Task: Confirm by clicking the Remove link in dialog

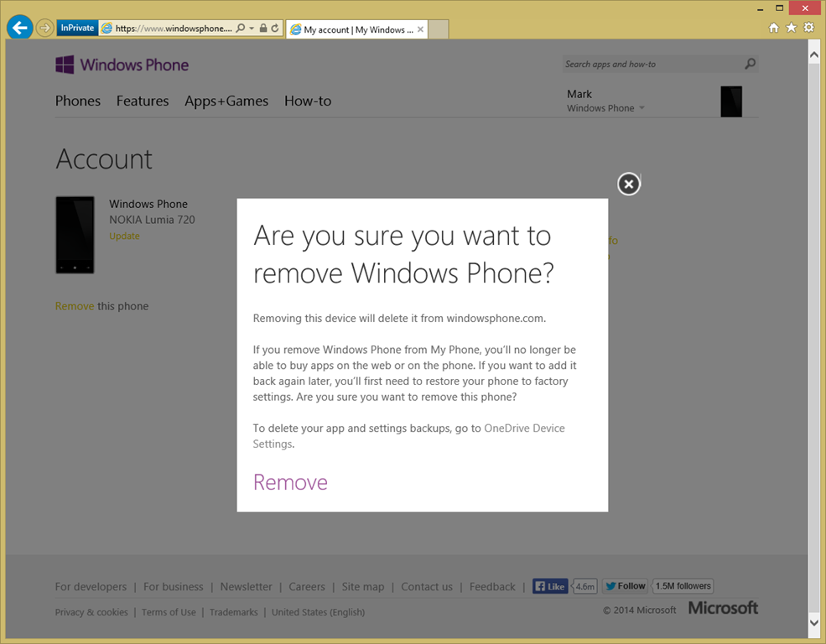Action: pyautogui.click(x=290, y=482)
